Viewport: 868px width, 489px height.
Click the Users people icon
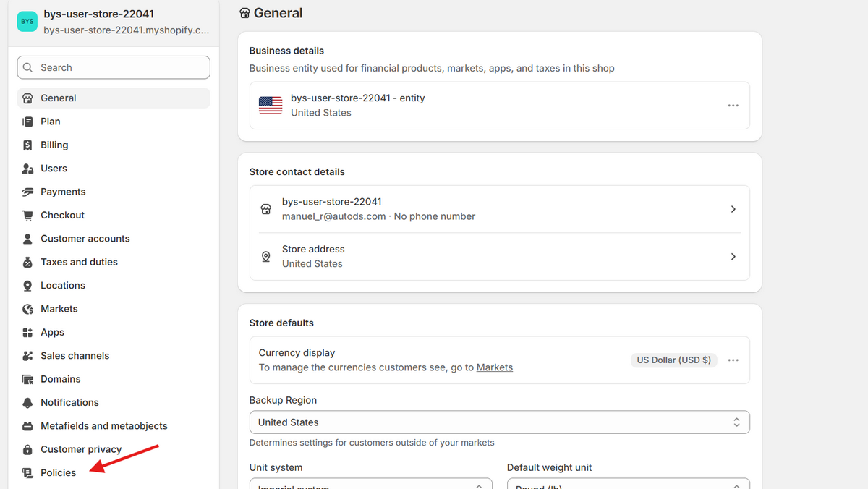pos(27,169)
